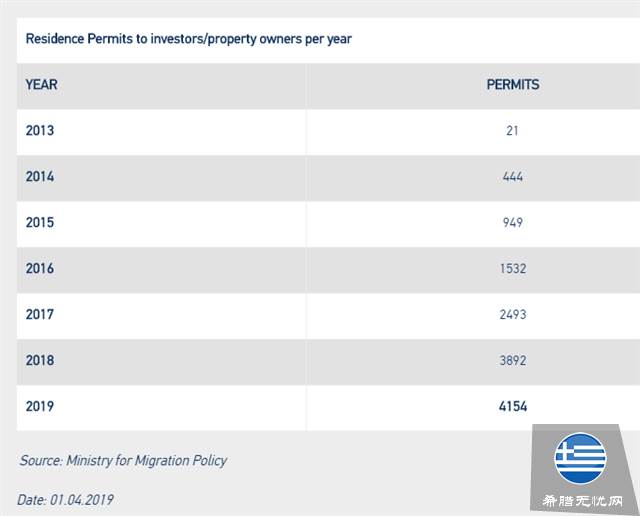The width and height of the screenshot is (640, 516).
Task: Click the YEAR column header
Action: (42, 85)
